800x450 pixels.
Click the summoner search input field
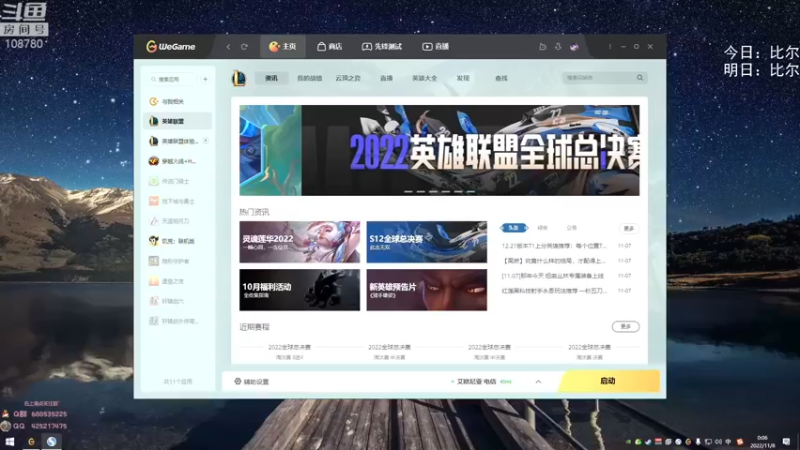point(598,78)
